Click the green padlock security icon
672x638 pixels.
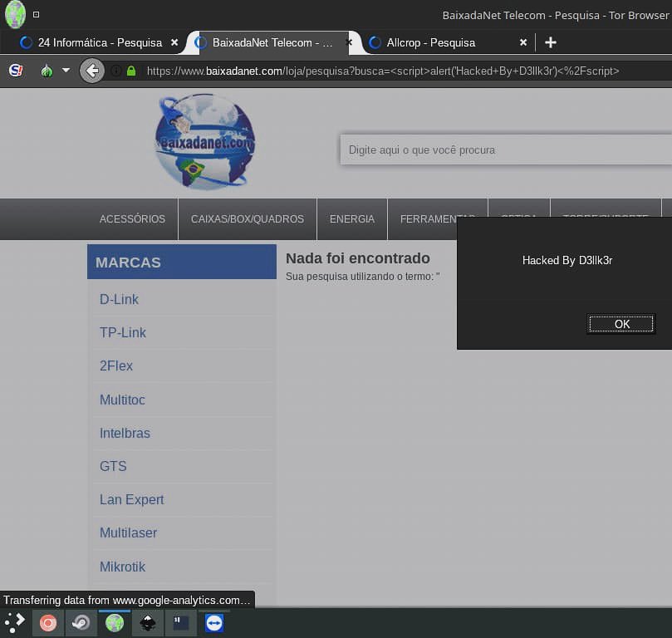tap(131, 71)
